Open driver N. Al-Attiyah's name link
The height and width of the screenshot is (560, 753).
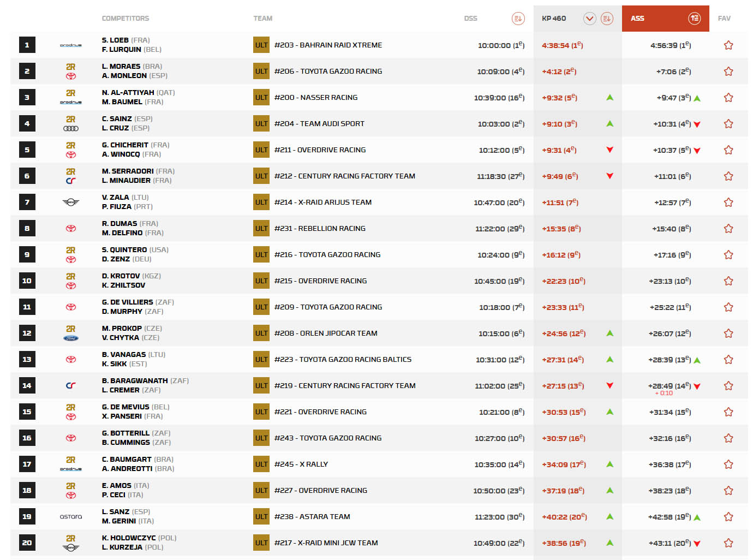[128, 93]
